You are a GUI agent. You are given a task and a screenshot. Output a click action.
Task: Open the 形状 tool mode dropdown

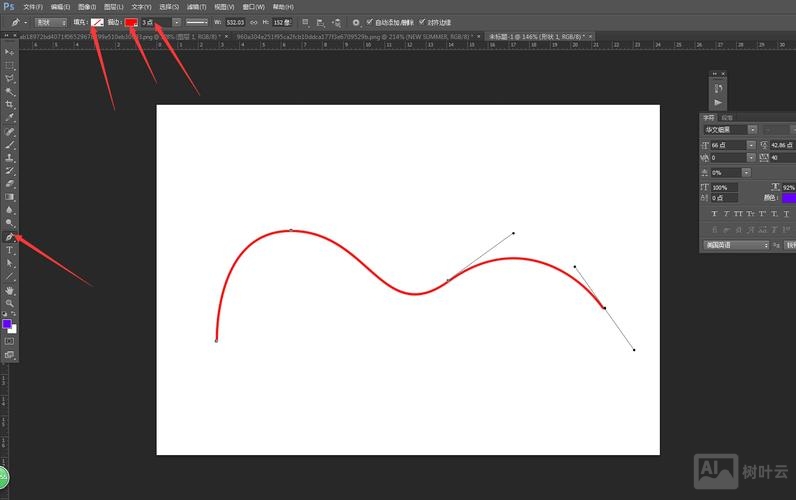51,21
